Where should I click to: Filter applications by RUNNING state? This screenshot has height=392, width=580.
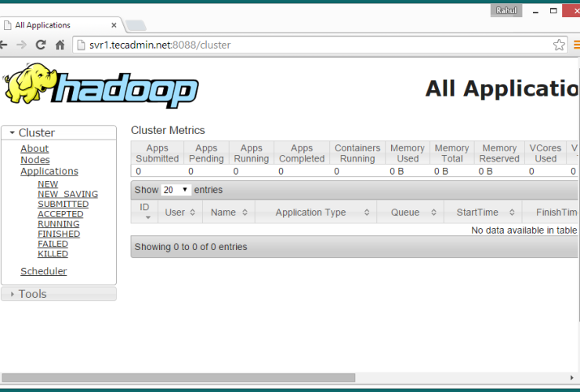[x=59, y=224]
